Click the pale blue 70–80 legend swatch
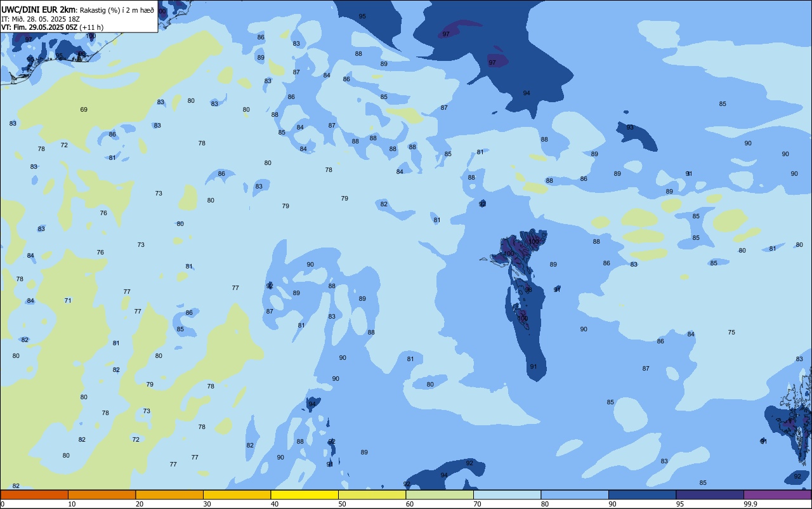812x509 pixels. tap(507, 494)
